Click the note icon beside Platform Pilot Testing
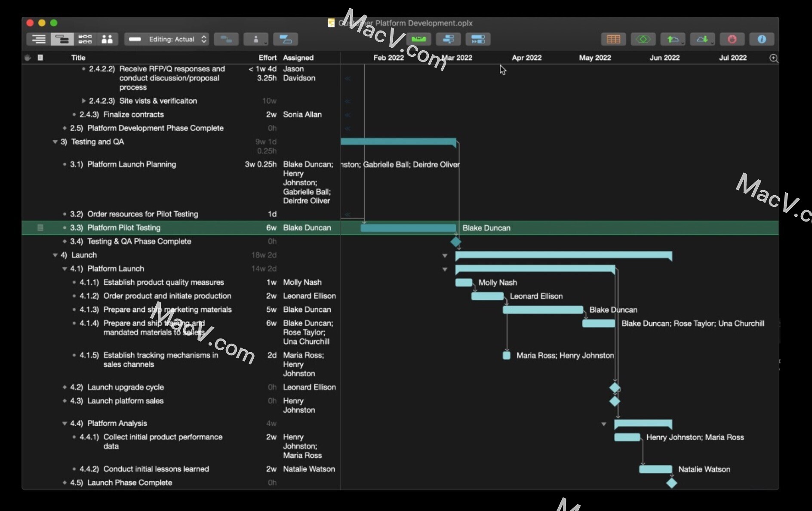 click(x=40, y=228)
